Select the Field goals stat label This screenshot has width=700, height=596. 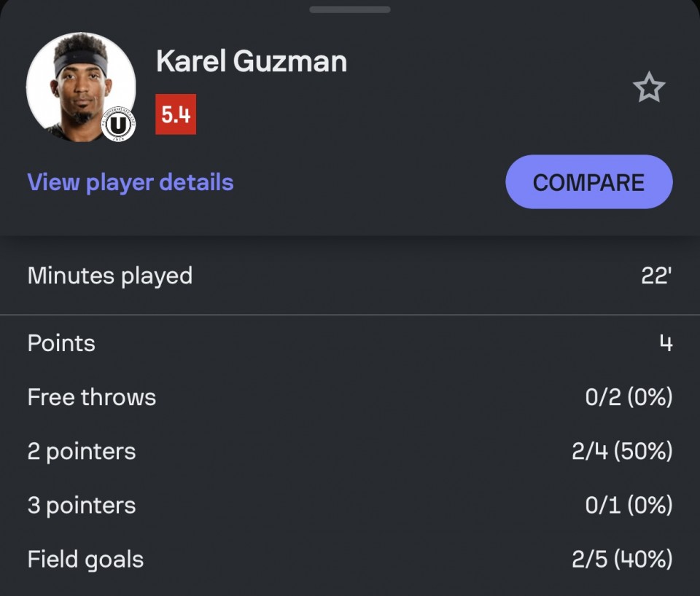(x=85, y=559)
